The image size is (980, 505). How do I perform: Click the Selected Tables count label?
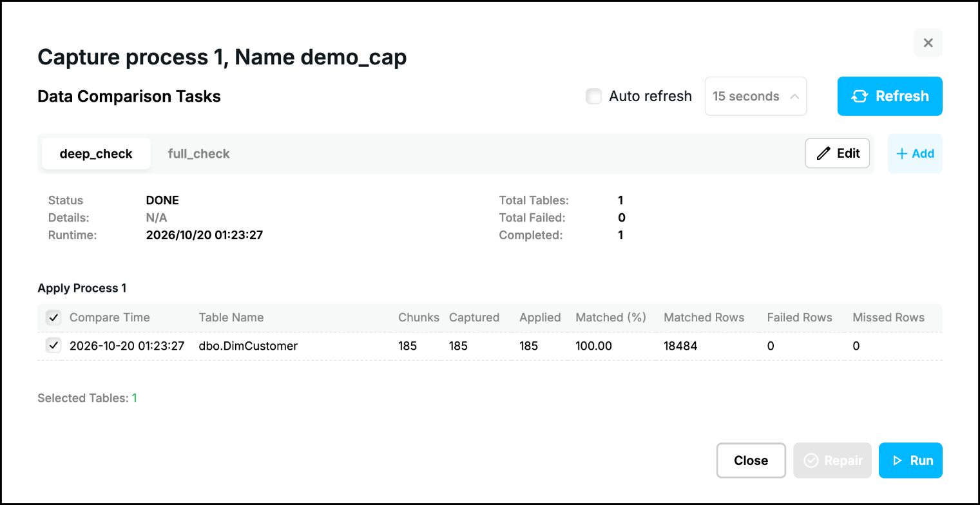(x=87, y=398)
